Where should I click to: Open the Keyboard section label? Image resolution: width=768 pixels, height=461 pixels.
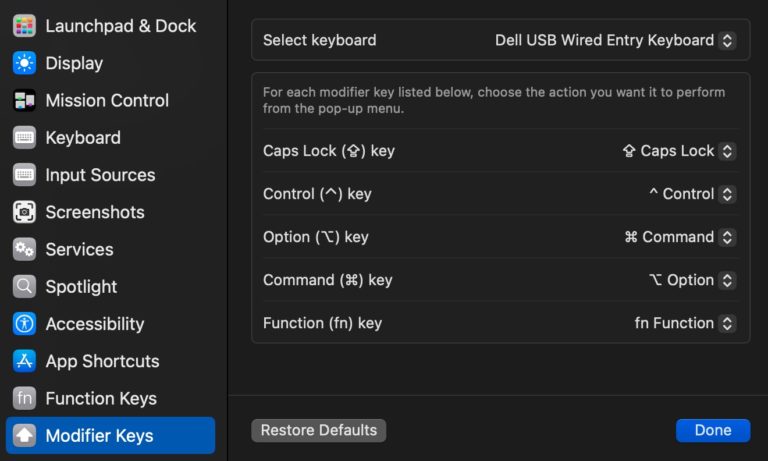[83, 138]
